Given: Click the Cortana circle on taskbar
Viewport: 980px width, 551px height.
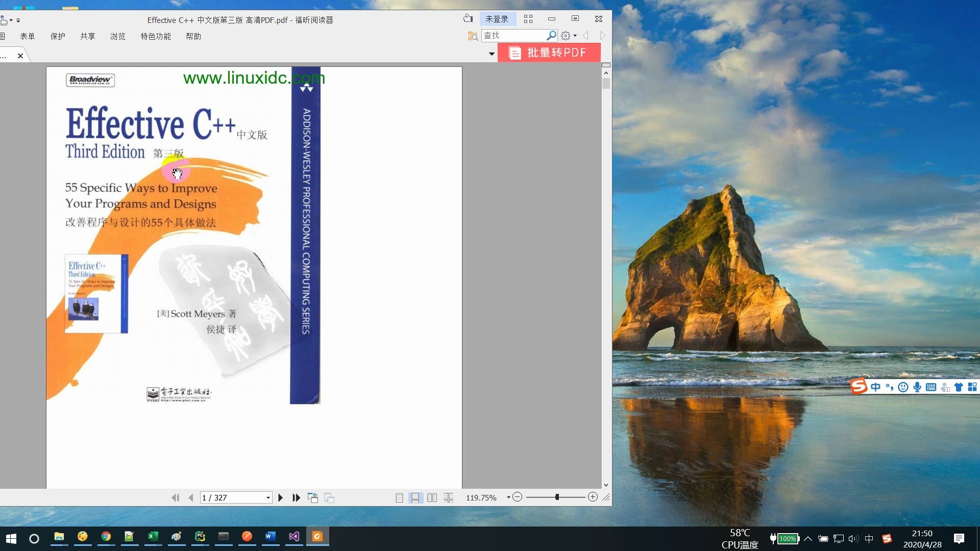Looking at the screenshot, I should pyautogui.click(x=34, y=538).
